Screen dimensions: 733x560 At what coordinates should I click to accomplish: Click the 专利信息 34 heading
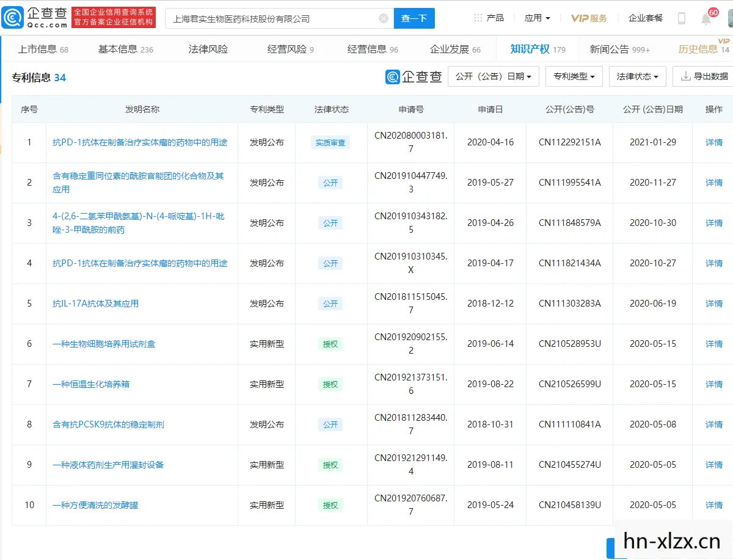(39, 78)
